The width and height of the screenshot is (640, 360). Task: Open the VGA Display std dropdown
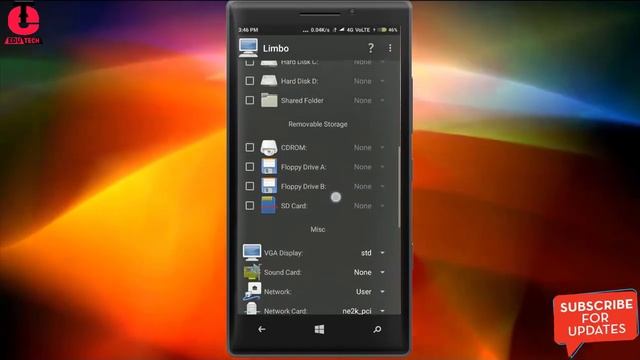(373, 253)
